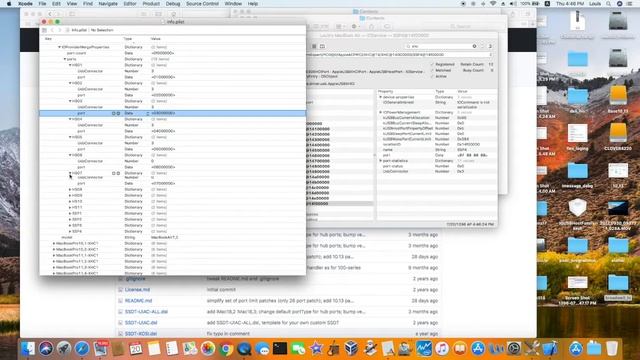Open VirtualBox from the dock
This screenshot has height=360, width=640.
tap(351, 349)
